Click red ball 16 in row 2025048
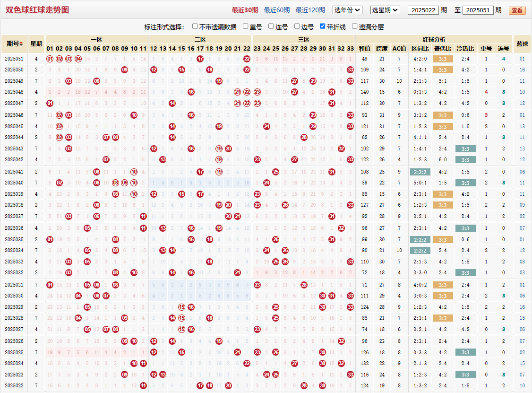This screenshot has width=532, height=393. tap(191, 92)
